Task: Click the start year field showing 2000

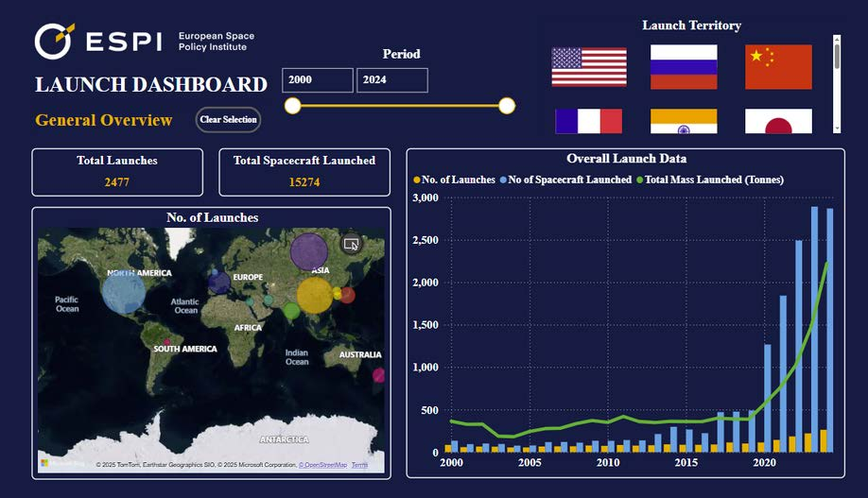Action: 317,80
